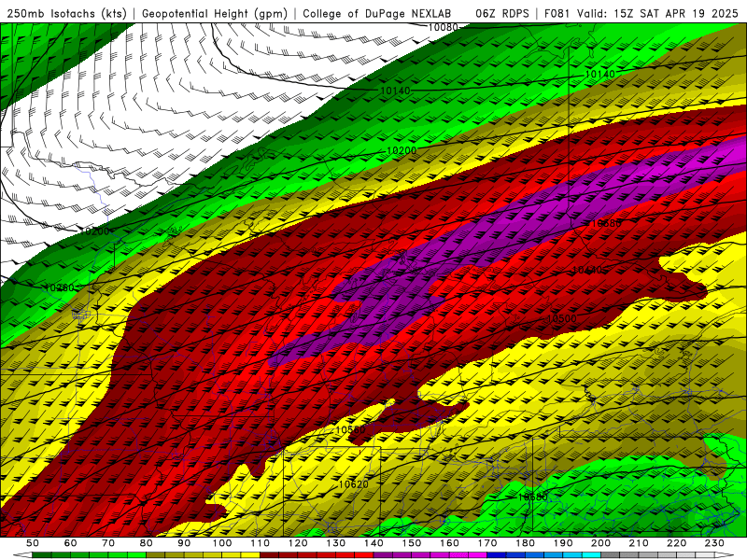Click the 10080 height contour label
The width and height of the screenshot is (747, 560).
tap(443, 28)
